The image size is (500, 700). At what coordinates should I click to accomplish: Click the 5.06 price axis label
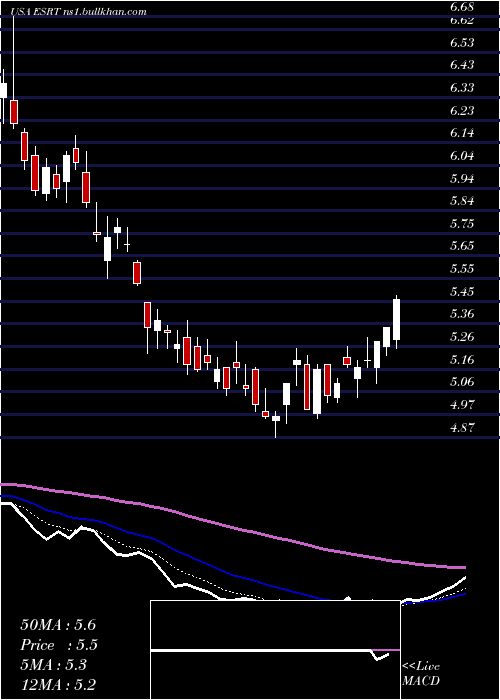(462, 381)
